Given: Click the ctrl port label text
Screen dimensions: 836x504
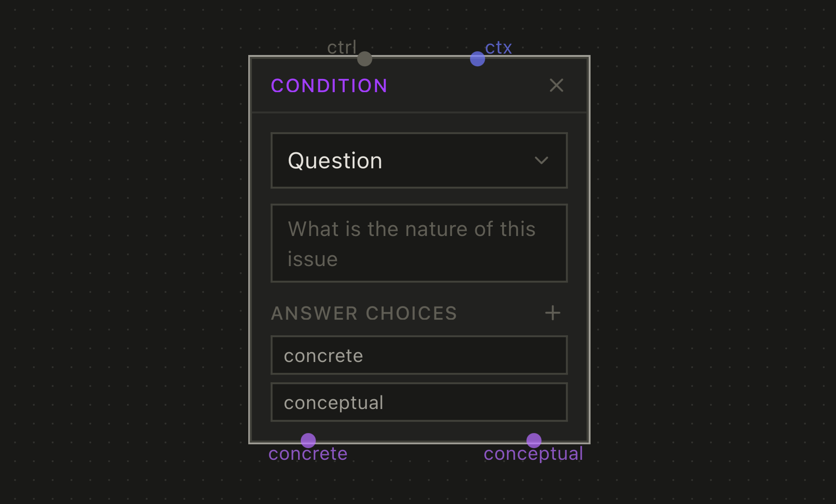Looking at the screenshot, I should click(342, 47).
